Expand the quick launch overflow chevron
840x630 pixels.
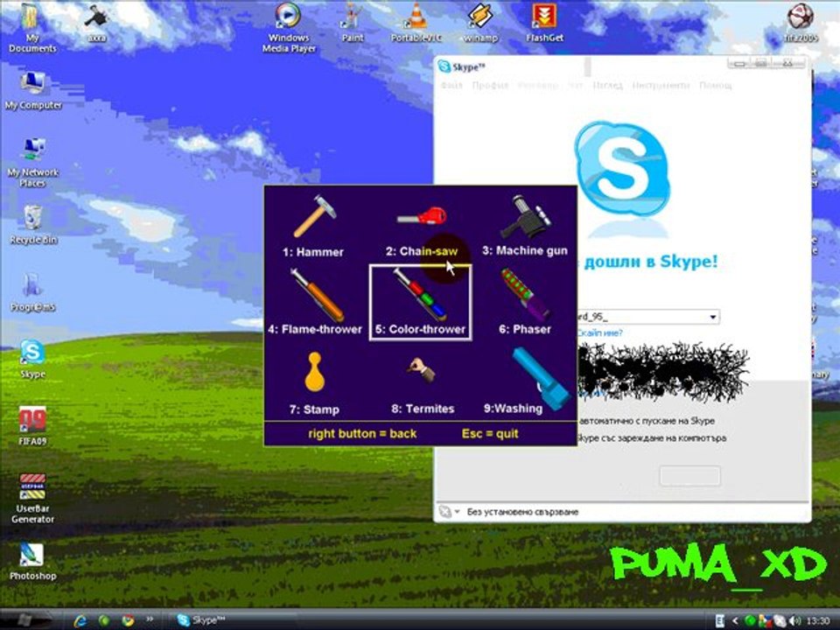tap(150, 619)
